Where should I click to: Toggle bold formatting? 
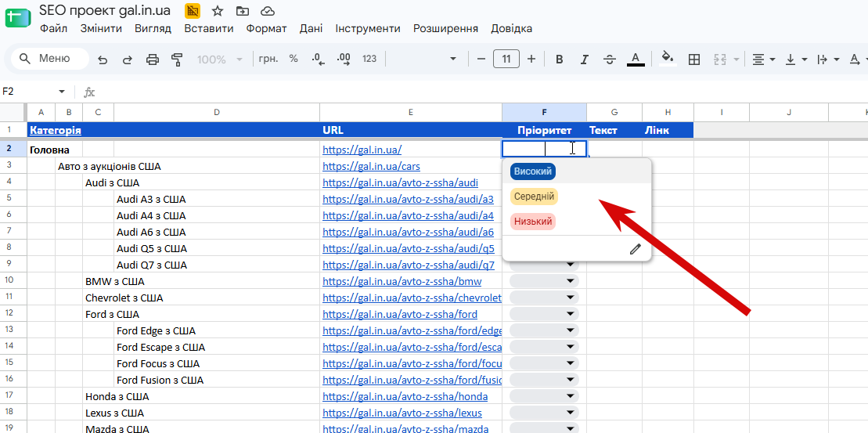click(x=560, y=60)
